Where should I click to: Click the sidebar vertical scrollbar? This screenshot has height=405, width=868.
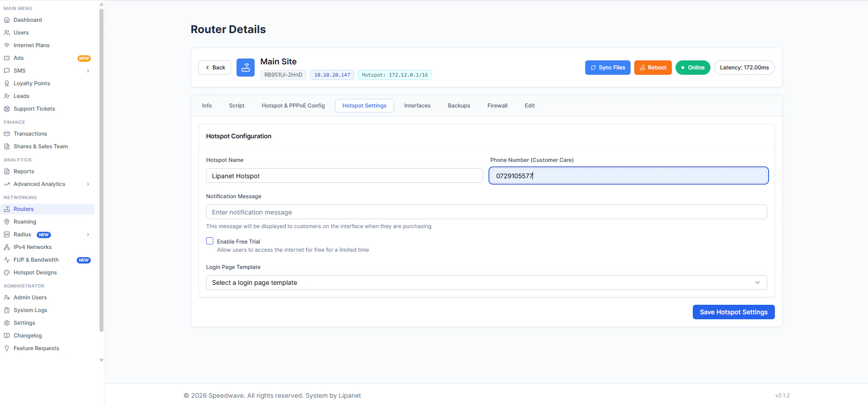pyautogui.click(x=101, y=170)
